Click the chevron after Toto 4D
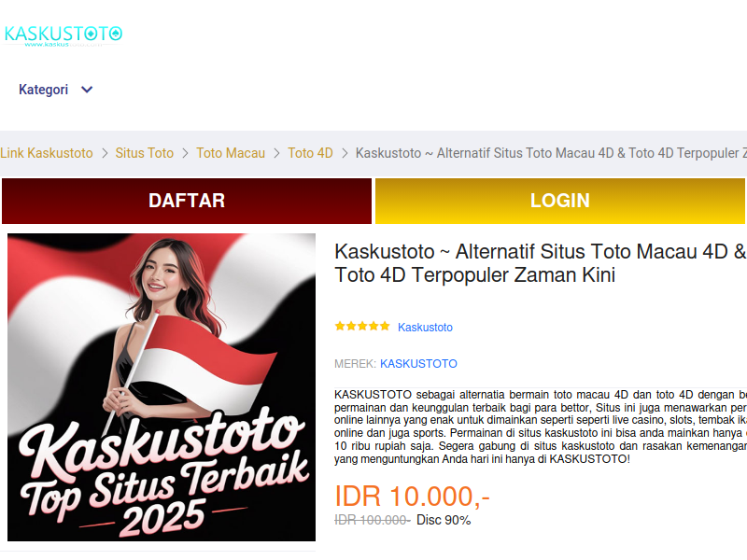 click(345, 153)
